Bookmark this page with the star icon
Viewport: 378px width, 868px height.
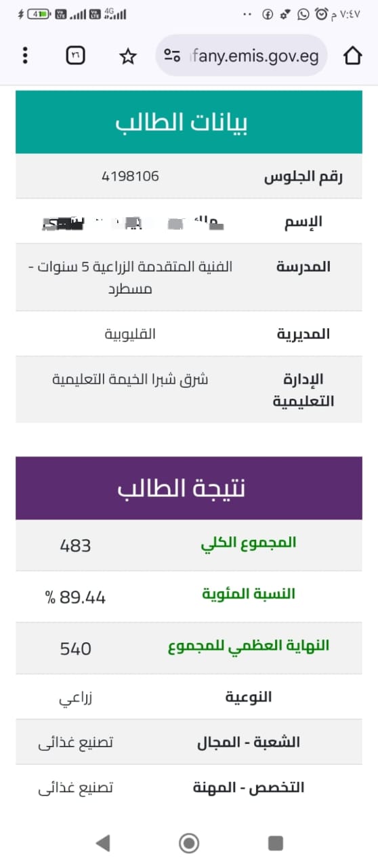(127, 56)
